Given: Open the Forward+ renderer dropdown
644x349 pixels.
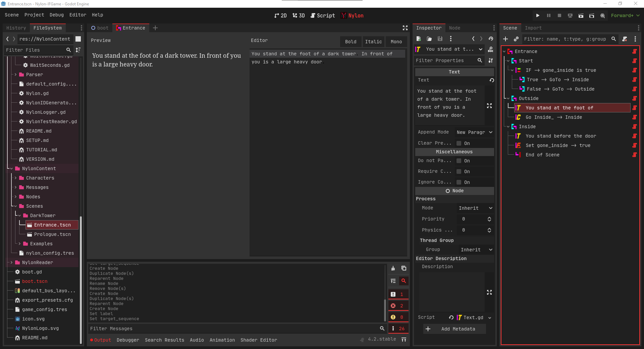Looking at the screenshot, I should 625,15.
